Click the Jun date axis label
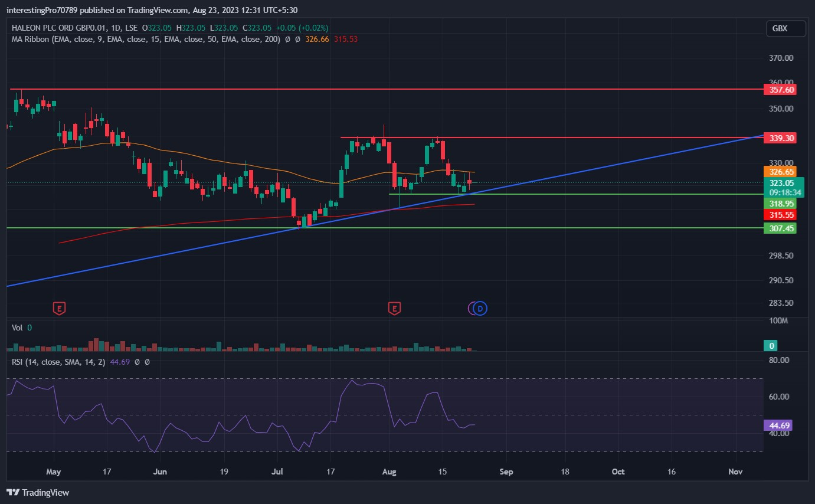 tap(160, 472)
